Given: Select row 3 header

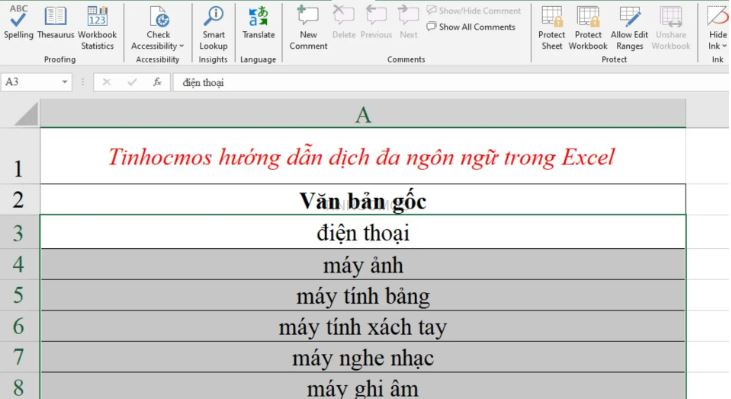Looking at the screenshot, I should coord(19,232).
